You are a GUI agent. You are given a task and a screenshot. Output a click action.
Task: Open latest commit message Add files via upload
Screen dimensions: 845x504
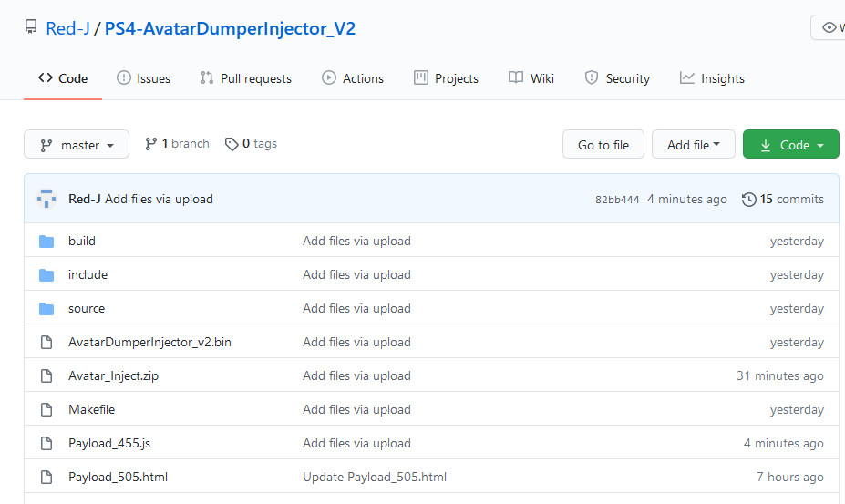coord(159,199)
